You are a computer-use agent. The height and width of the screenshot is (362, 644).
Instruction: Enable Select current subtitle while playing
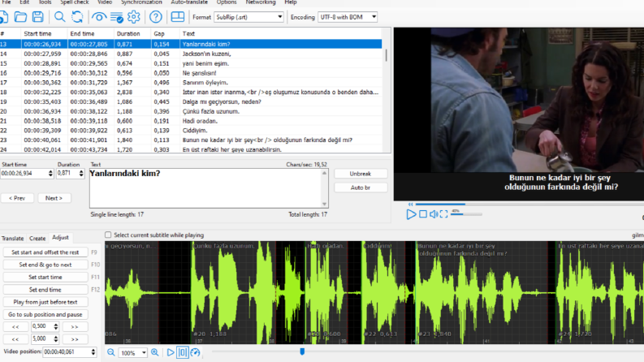pyautogui.click(x=108, y=235)
